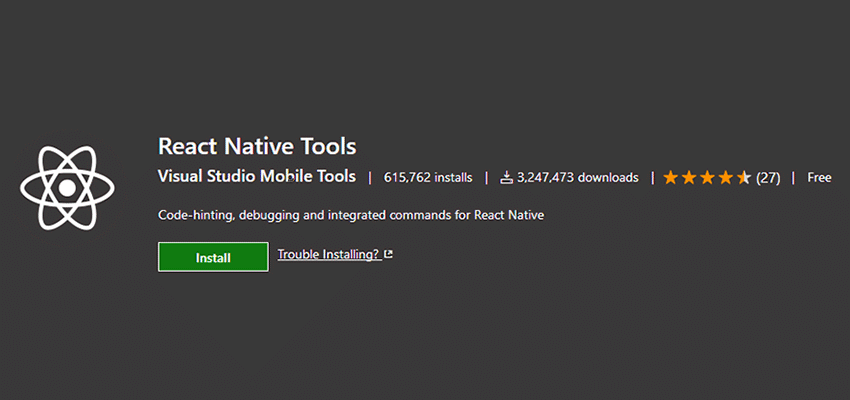
Task: Install the React Native Tools extension
Action: pyautogui.click(x=213, y=257)
